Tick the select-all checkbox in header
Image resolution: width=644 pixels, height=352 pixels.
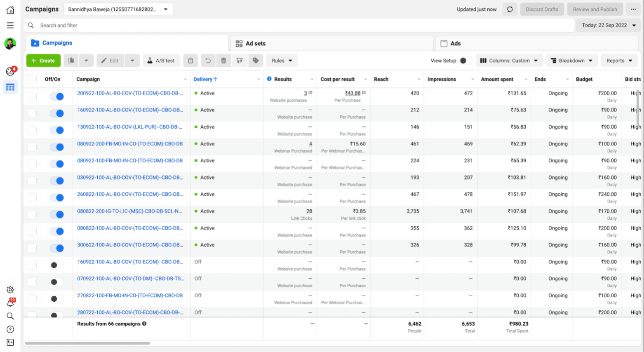(x=32, y=80)
